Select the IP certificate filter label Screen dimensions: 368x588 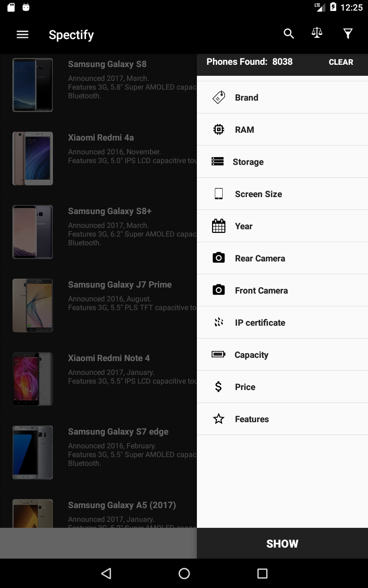[260, 322]
